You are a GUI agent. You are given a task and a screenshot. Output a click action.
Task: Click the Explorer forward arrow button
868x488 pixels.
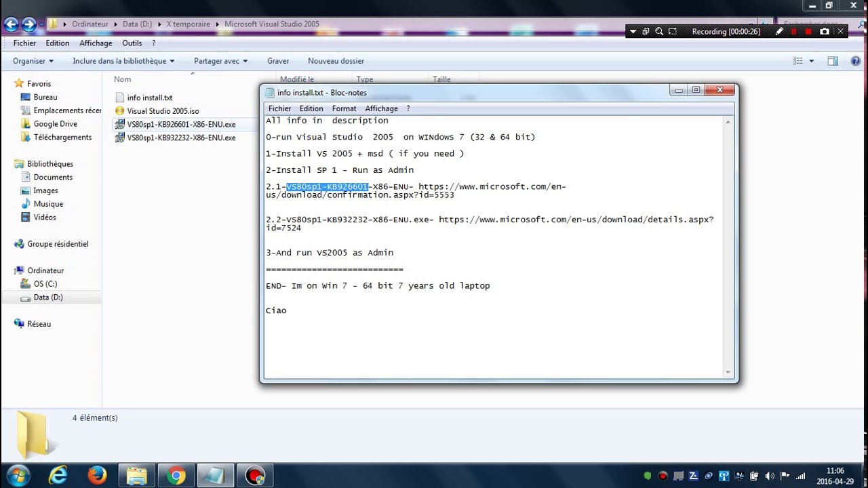(28, 25)
